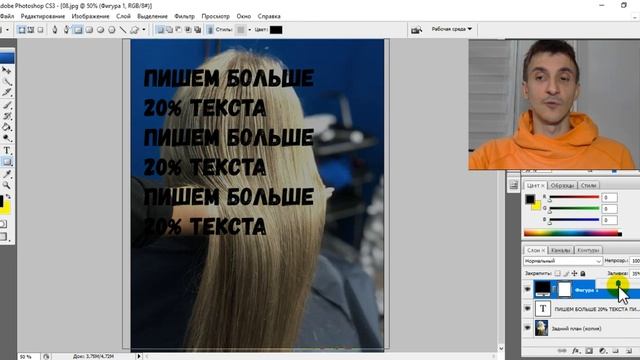Choose the Ellipse shape in options bar
This screenshot has width=640, height=360.
[100, 30]
